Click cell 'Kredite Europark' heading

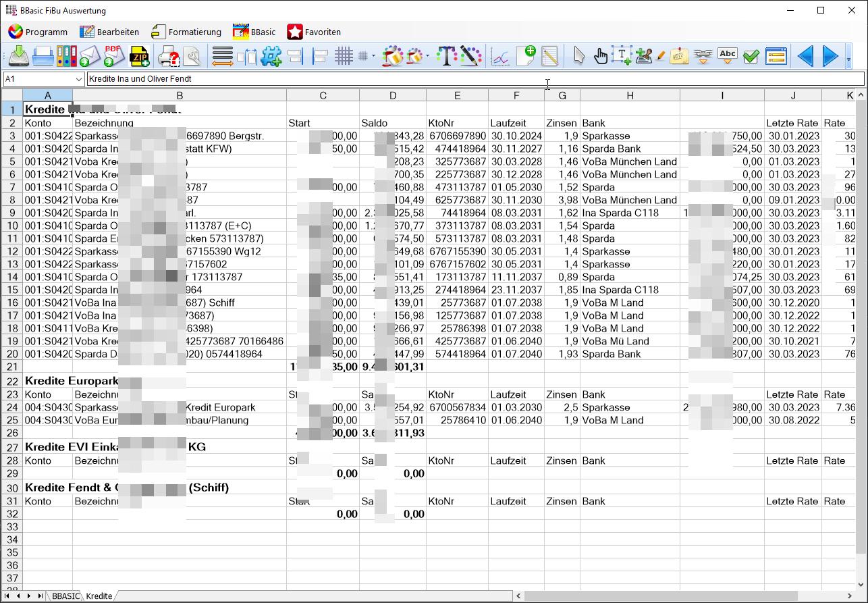tap(72, 381)
